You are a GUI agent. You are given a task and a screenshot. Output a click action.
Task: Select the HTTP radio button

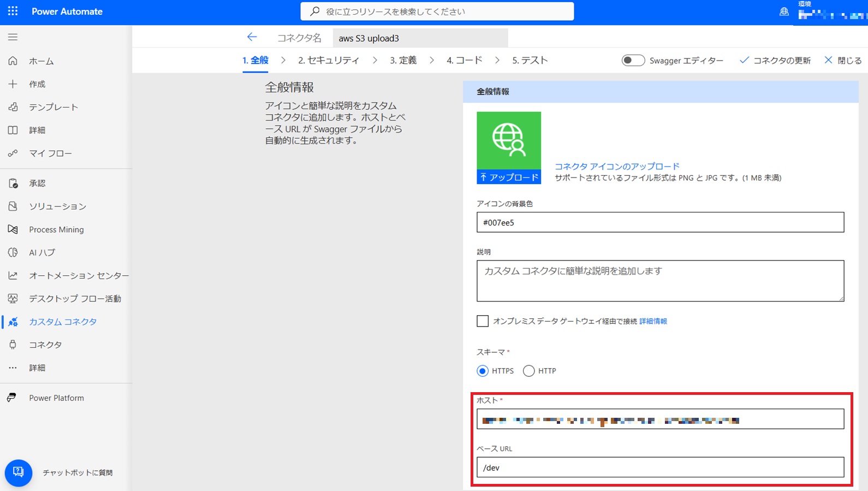tap(528, 371)
